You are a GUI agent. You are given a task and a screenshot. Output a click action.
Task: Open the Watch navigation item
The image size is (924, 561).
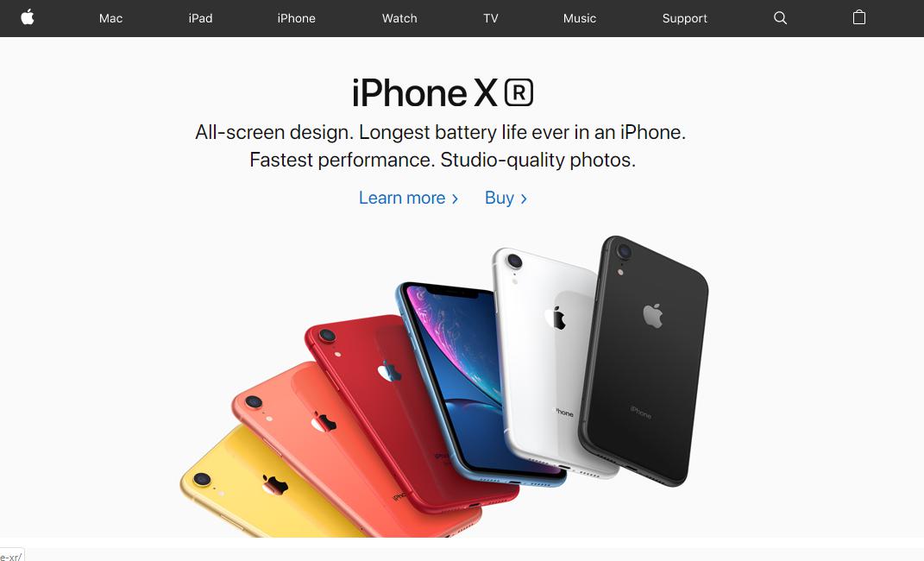[x=399, y=18]
